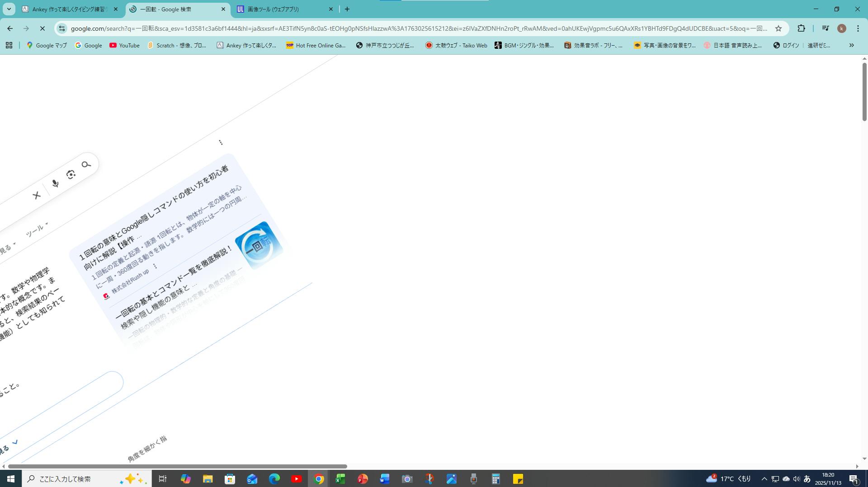Open tab search dropdown arrow
The width and height of the screenshot is (868, 487).
(9, 9)
